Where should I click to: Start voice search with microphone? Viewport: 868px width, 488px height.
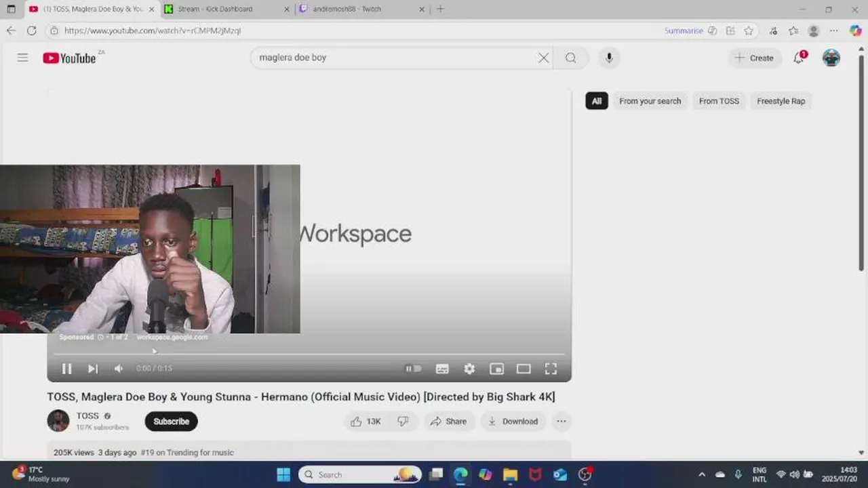(609, 58)
